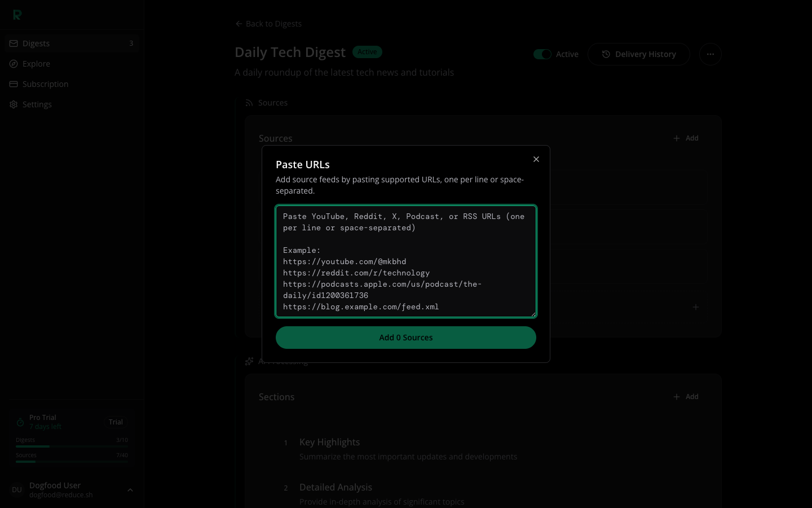The image size is (812, 508).
Task: Click the DU user avatar
Action: (17, 489)
